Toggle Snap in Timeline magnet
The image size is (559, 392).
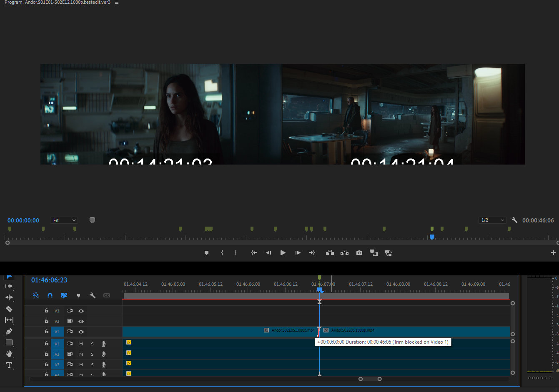[x=50, y=295]
